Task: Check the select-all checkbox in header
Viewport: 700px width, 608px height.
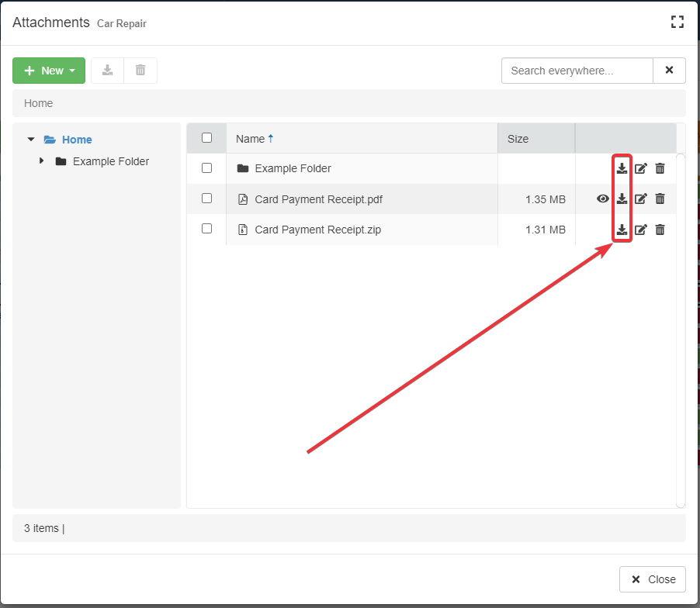Action: (x=206, y=138)
